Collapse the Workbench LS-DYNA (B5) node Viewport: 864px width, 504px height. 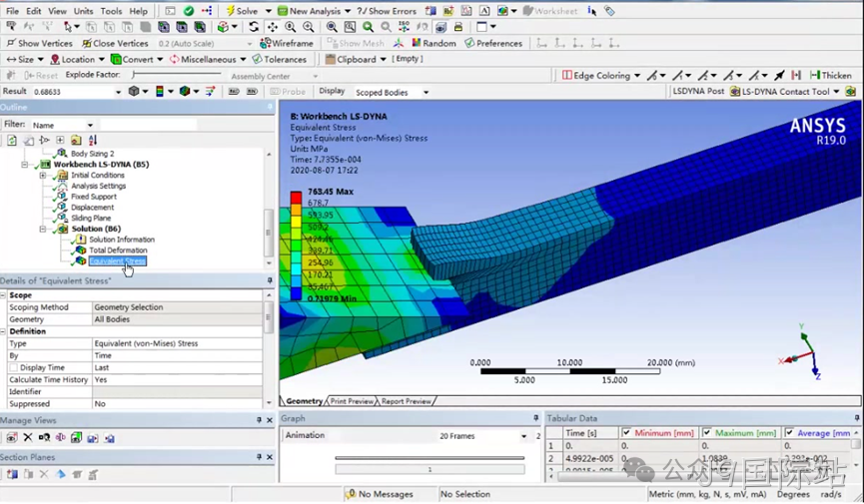(x=25, y=164)
